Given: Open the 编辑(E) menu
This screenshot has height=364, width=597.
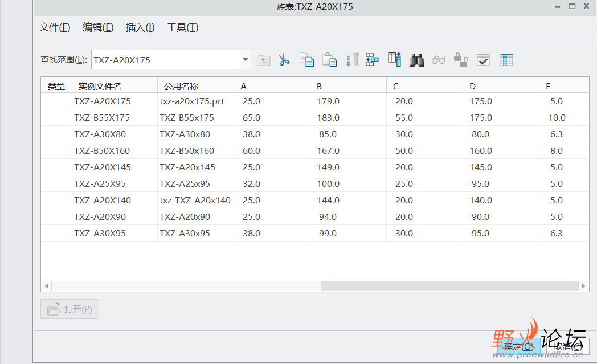Looking at the screenshot, I should [x=98, y=27].
